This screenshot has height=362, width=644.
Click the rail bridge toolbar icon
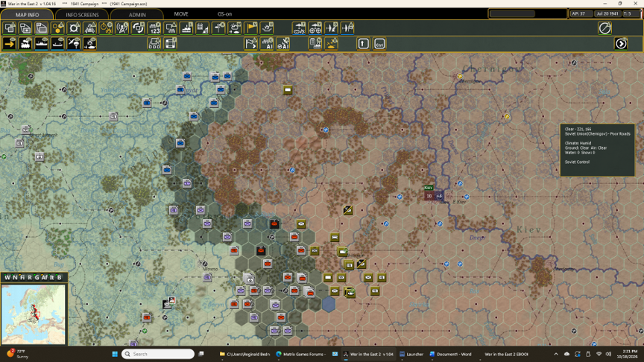tap(90, 28)
